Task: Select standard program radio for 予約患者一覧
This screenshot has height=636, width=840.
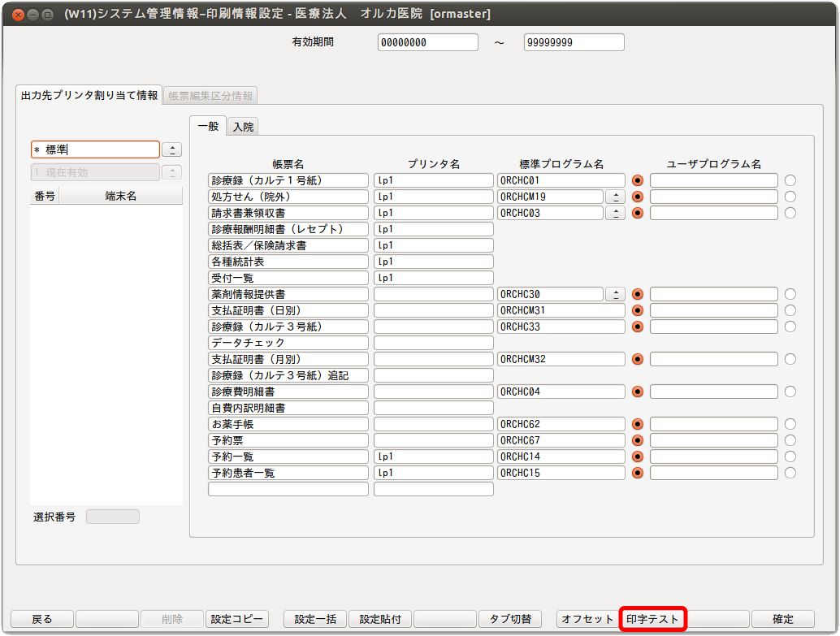Action: tap(637, 473)
